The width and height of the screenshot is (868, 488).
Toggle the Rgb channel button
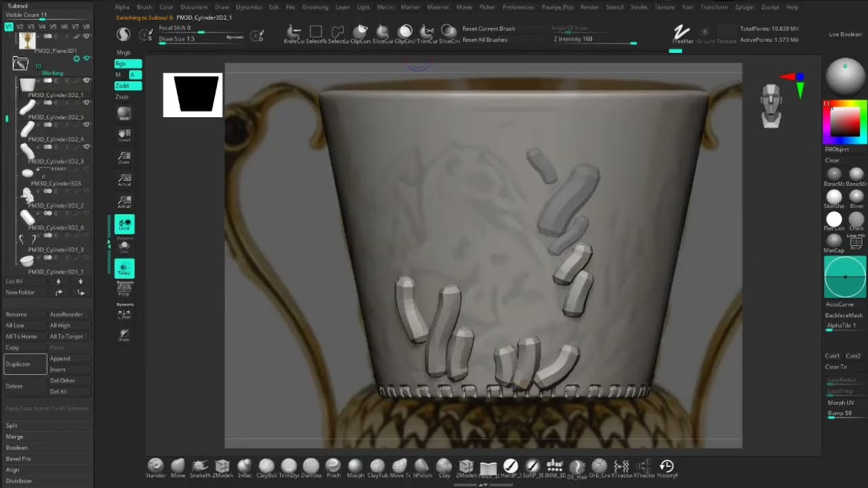point(128,64)
